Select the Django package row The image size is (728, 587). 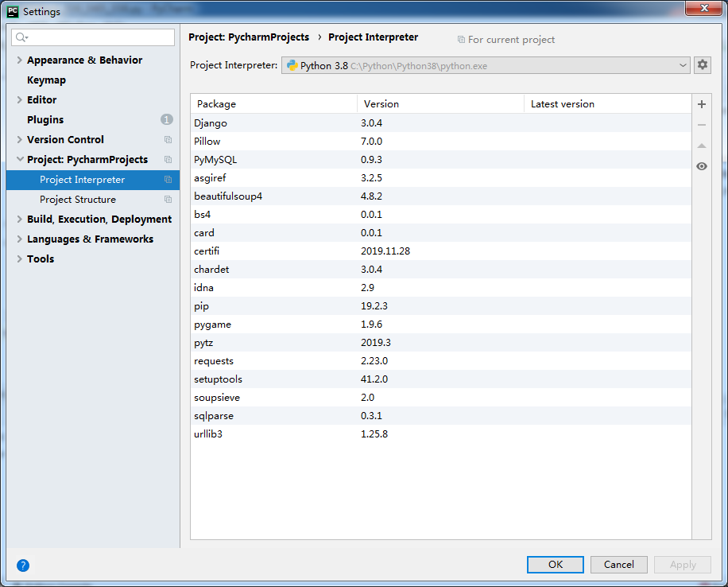tap(440, 122)
